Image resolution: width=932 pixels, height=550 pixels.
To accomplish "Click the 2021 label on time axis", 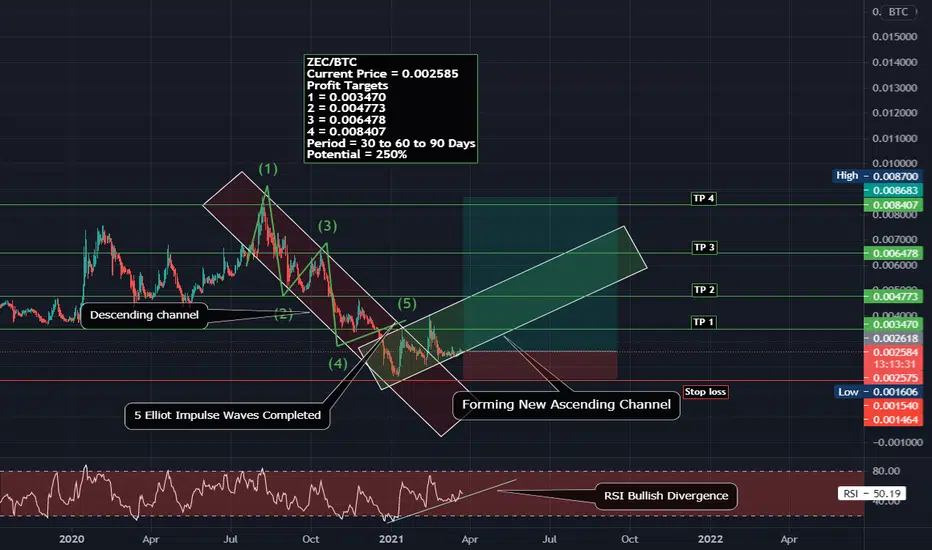I will [391, 539].
